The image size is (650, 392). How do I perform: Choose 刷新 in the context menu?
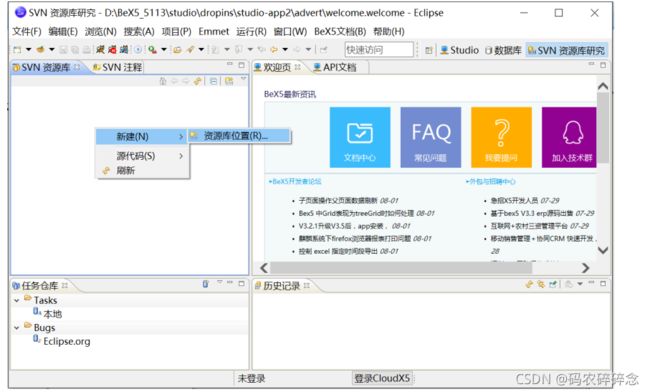click(x=142, y=170)
